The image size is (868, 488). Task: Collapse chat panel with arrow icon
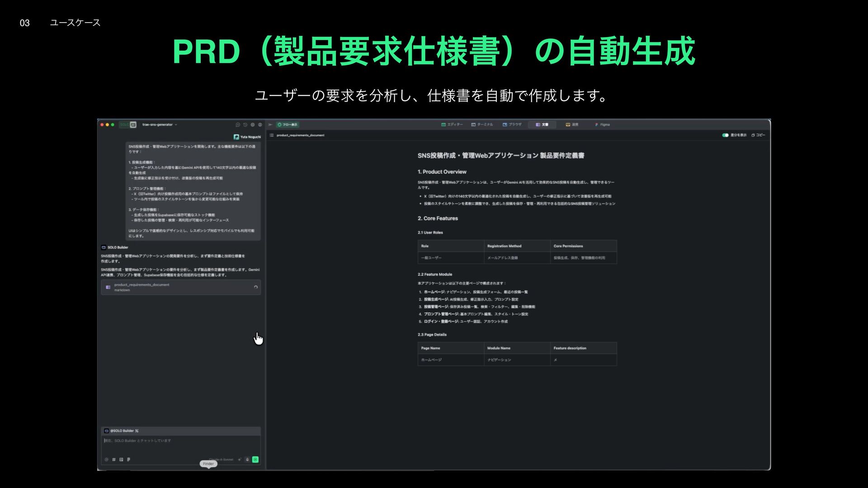270,125
